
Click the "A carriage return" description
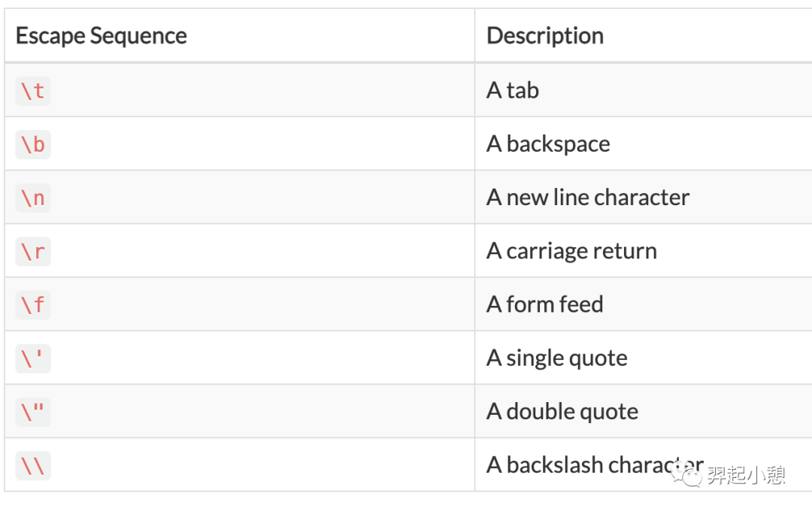coord(571,251)
